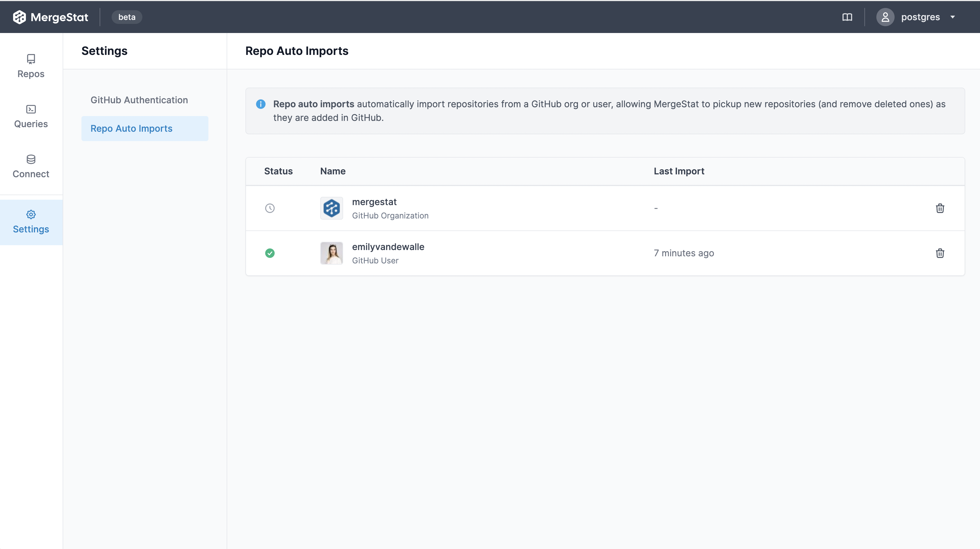
Task: Click the emilyvandewalle name link
Action: coord(388,247)
